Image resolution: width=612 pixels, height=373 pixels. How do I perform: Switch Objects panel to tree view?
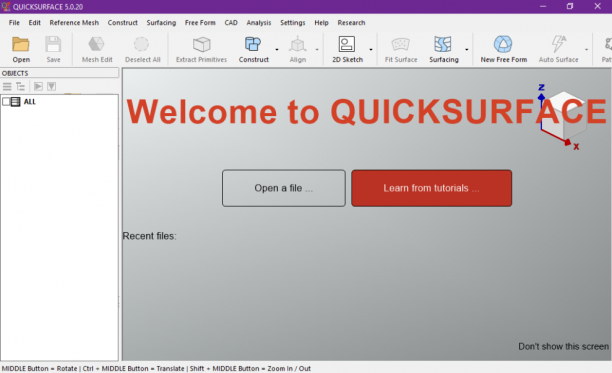pyautogui.click(x=20, y=87)
